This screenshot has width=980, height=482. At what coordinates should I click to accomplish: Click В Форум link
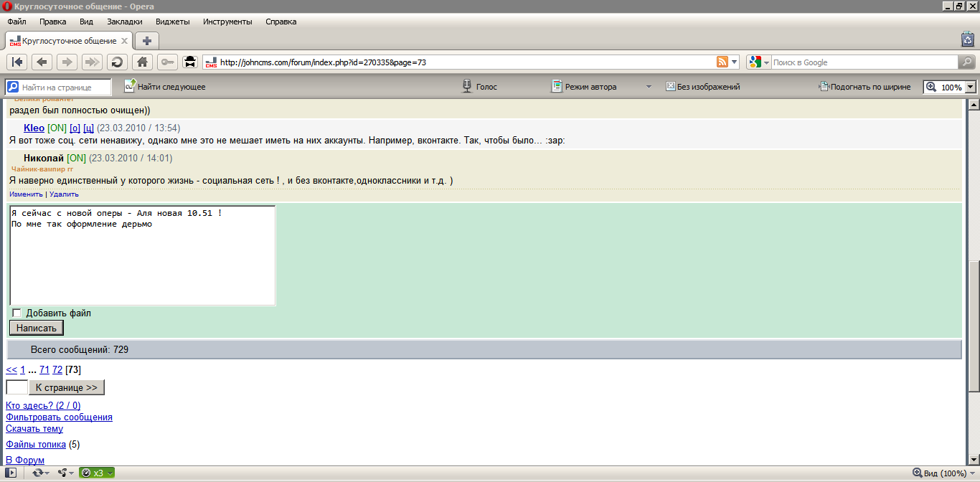[25, 460]
